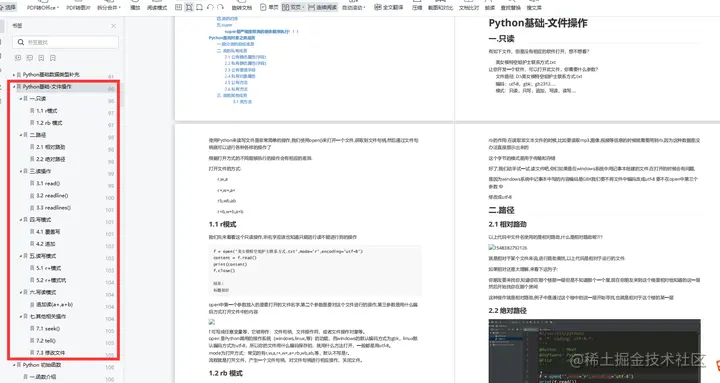
Task: Click the 查找替换 find replace tool
Action: pos(511,7)
